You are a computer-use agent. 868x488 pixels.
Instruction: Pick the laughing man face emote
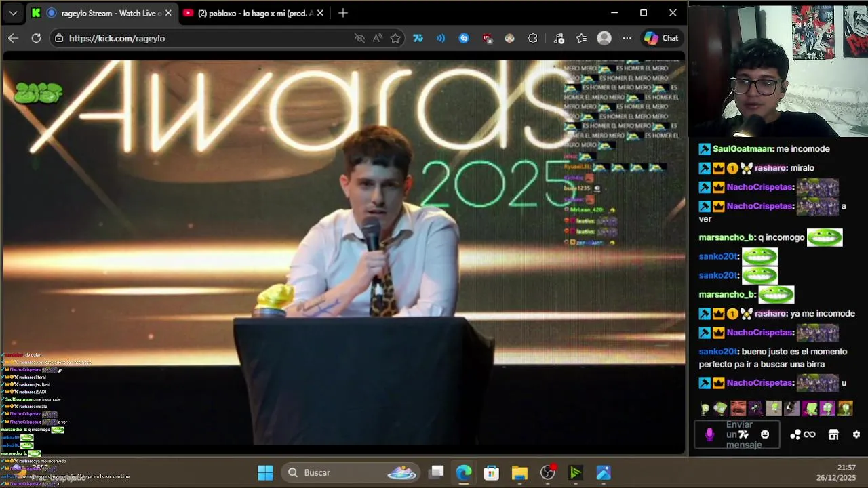[x=738, y=409]
